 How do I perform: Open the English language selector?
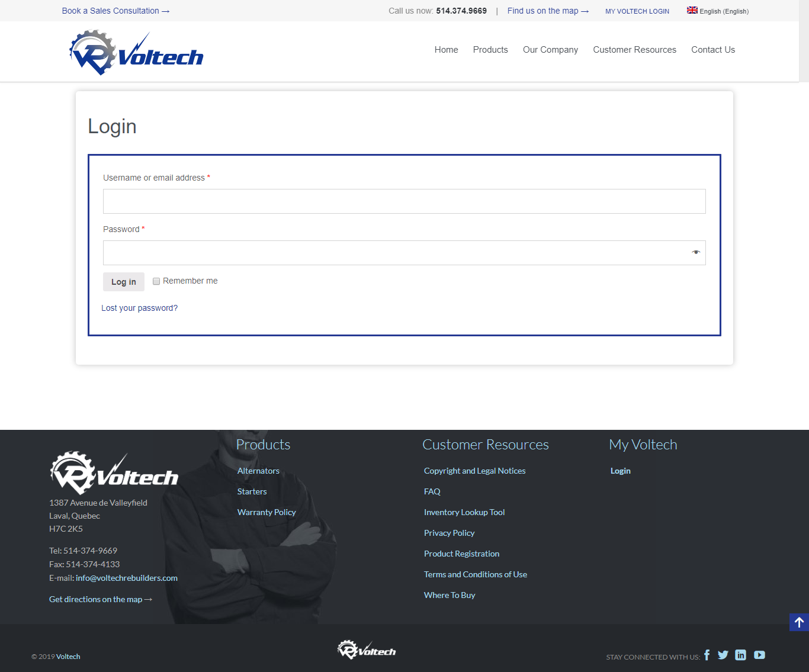pyautogui.click(x=718, y=11)
